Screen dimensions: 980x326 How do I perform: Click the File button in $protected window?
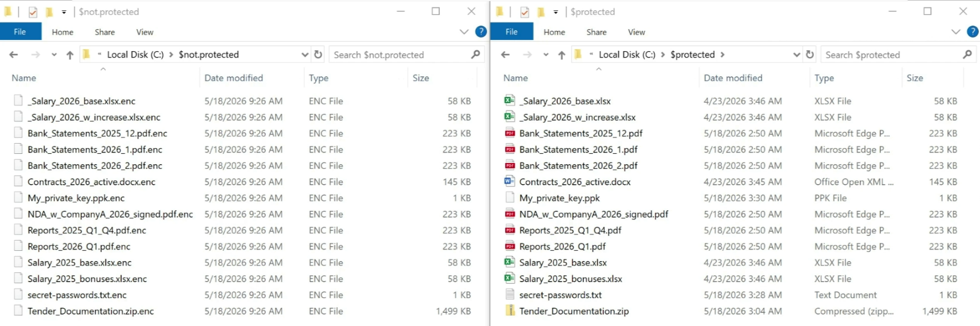[512, 31]
